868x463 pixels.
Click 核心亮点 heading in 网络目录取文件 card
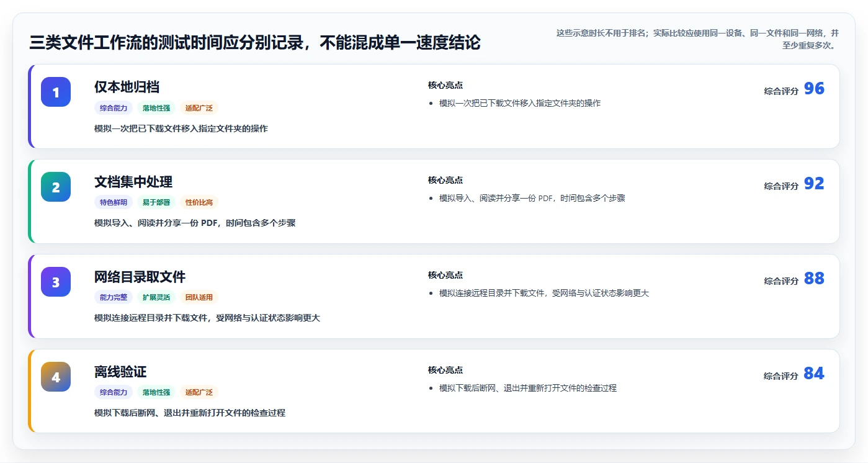tap(445, 275)
